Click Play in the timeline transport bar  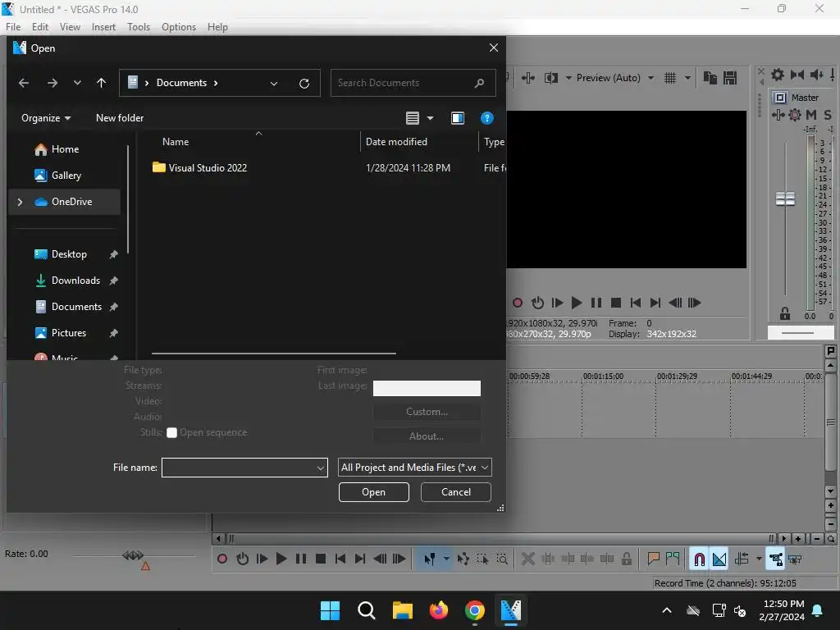(x=281, y=559)
